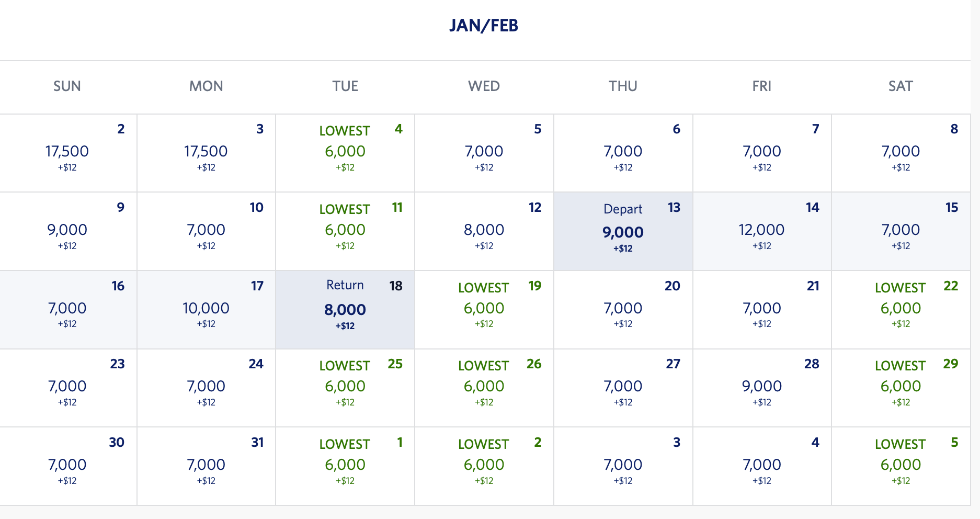
Task: Pick the lowest fare on Tuesday 11
Action: (x=345, y=230)
